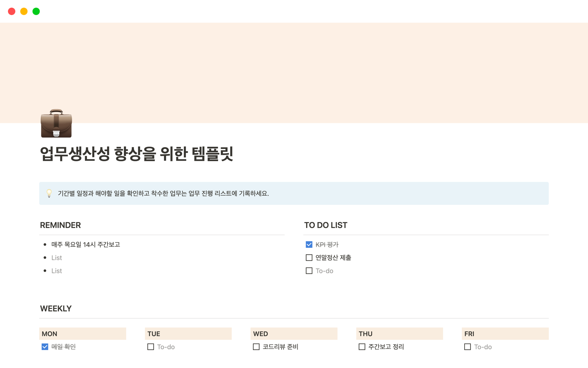This screenshot has width=588, height=368.
Task: Check the empty To-do under TO DO LIST
Action: point(309,271)
